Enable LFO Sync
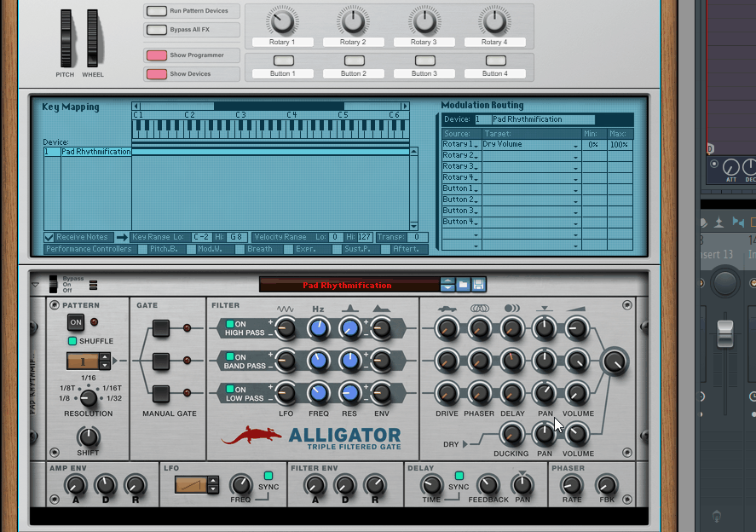 point(268,476)
